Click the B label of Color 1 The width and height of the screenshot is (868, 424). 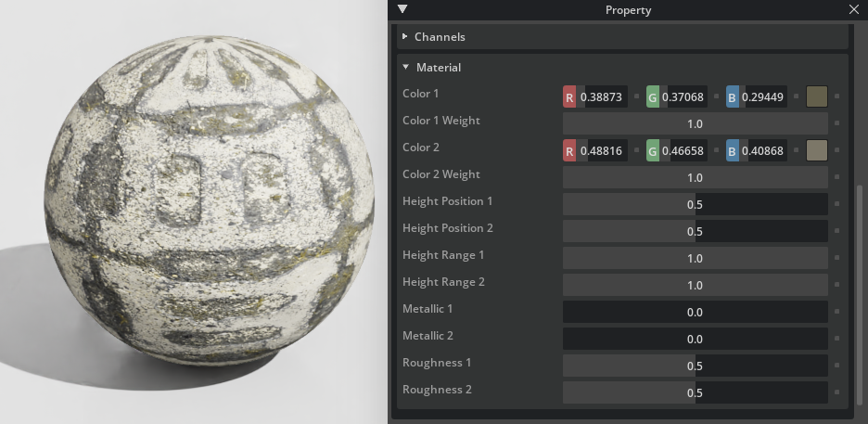pos(733,96)
